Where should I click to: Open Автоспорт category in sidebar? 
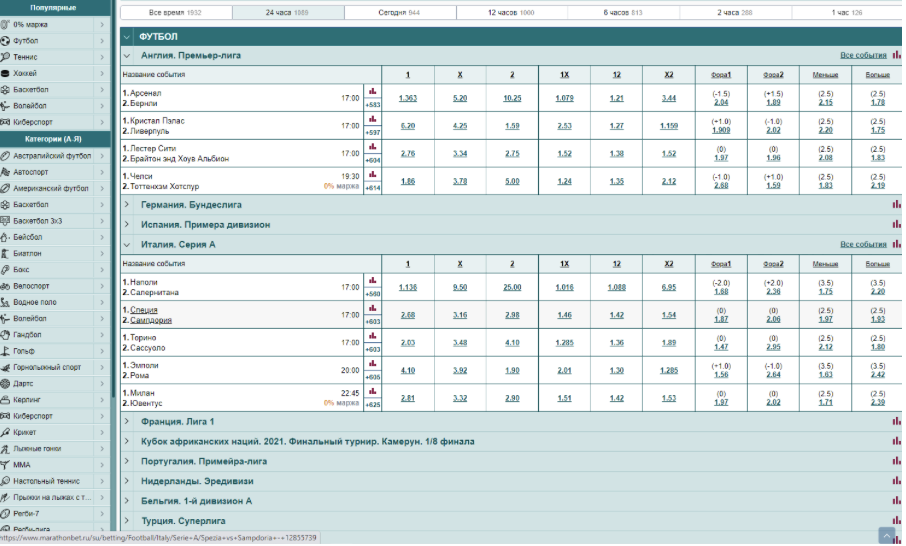point(55,172)
